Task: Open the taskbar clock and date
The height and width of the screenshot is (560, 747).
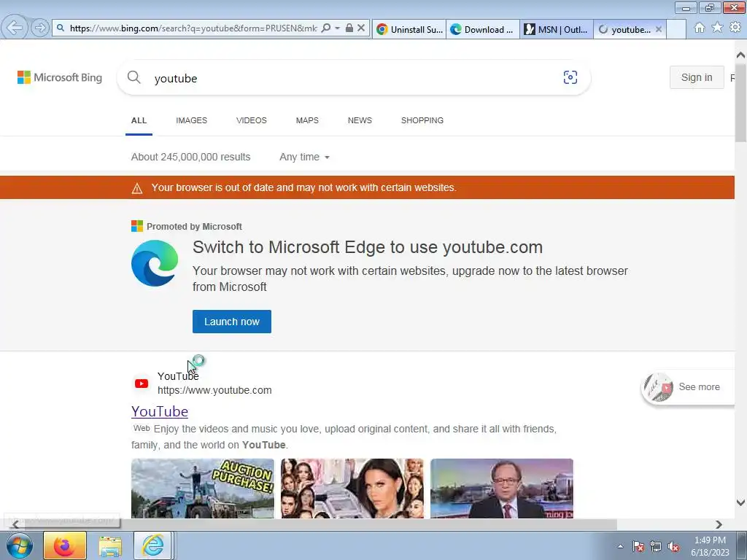Action: point(710,546)
